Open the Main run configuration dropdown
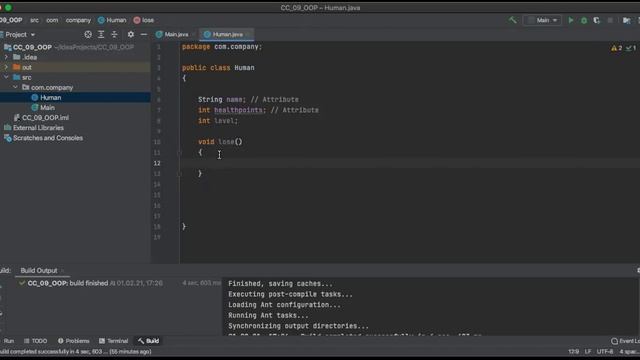Screen dimensions: 640x360 542,20
